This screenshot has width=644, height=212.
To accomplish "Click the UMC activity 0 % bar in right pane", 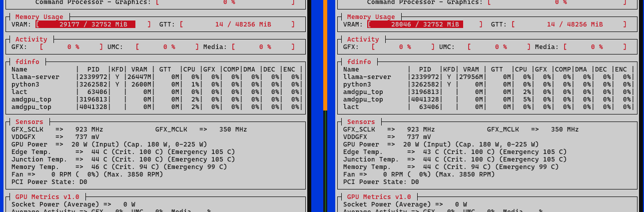I will coord(499,47).
